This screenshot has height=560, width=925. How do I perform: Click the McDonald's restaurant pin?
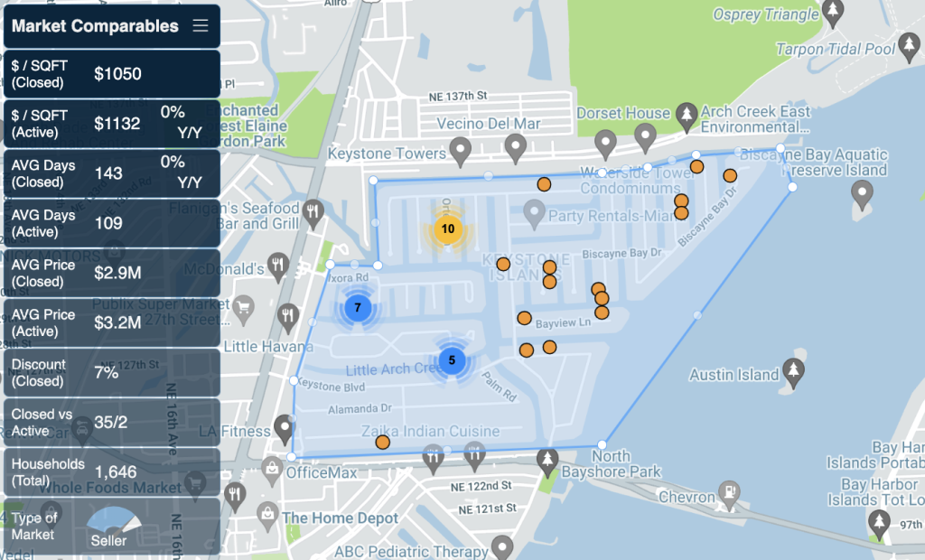coord(278,266)
